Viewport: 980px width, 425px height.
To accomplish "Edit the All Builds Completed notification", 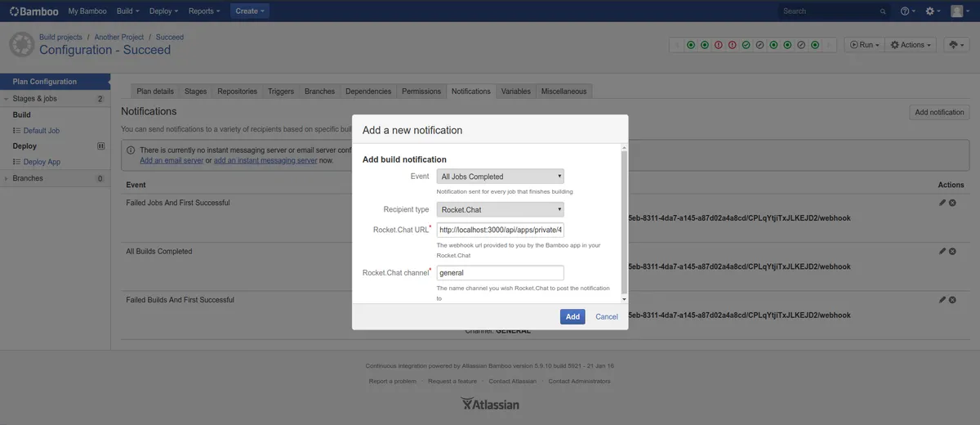I will (x=942, y=251).
